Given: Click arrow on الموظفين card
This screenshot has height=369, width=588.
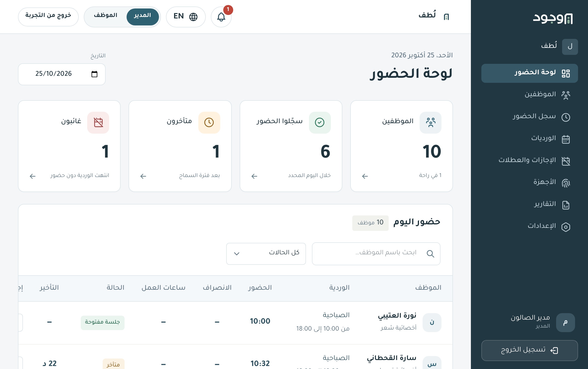Looking at the screenshot, I should coord(365,176).
